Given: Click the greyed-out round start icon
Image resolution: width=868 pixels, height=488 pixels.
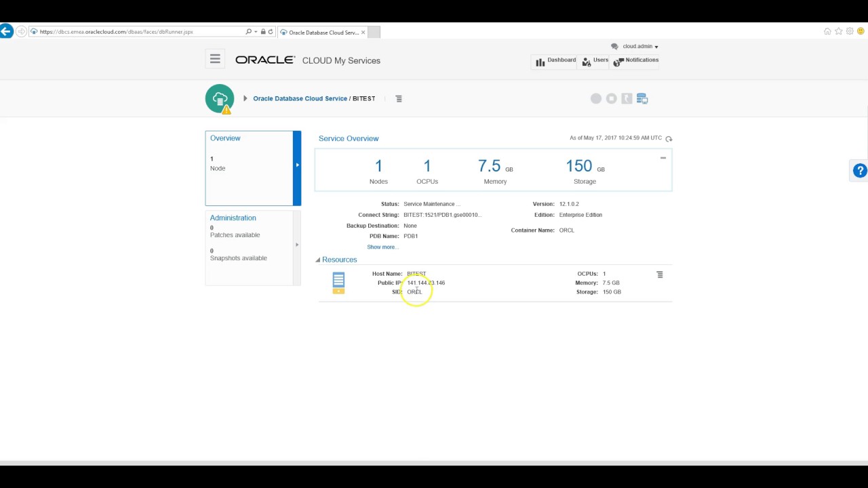Looking at the screenshot, I should point(596,98).
